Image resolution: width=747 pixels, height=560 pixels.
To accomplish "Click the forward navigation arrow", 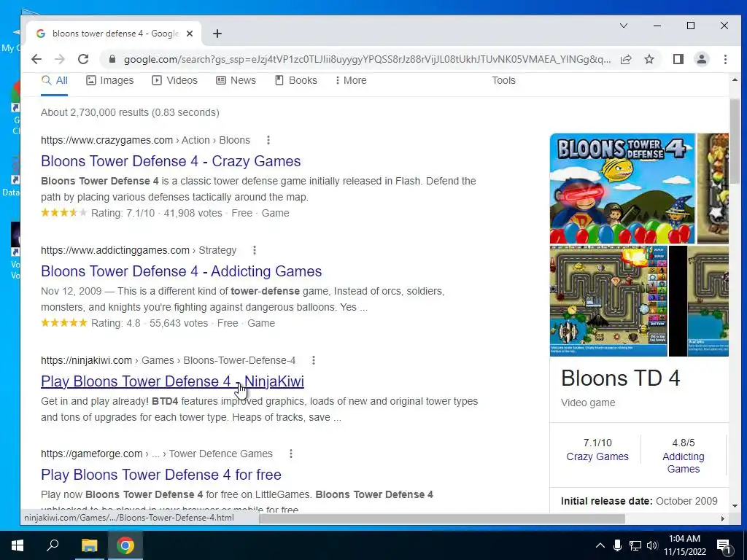I will click(60, 59).
